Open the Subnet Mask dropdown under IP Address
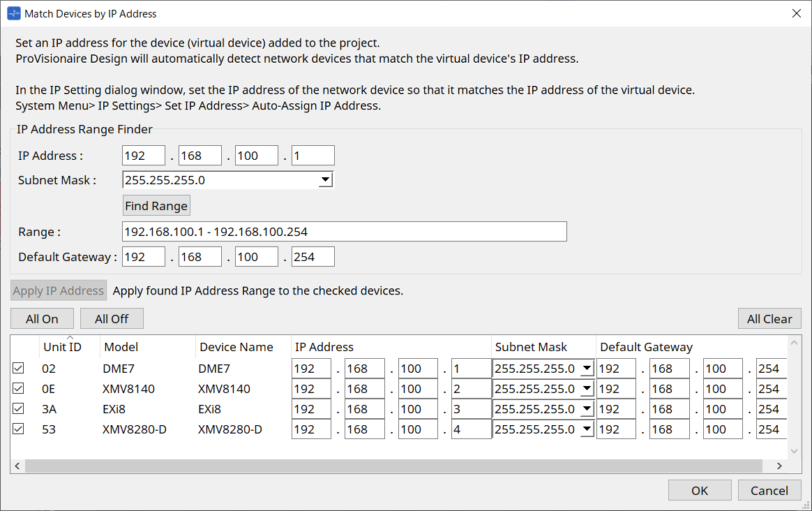 [325, 179]
